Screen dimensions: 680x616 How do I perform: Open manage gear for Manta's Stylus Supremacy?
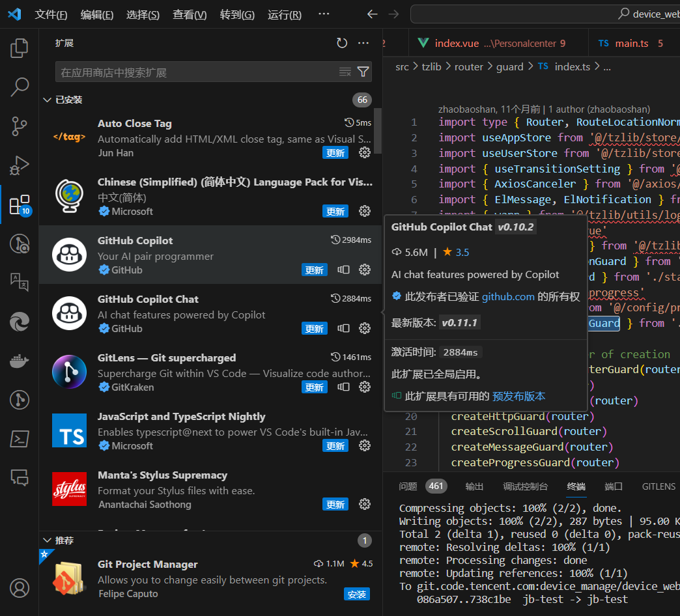click(x=365, y=504)
